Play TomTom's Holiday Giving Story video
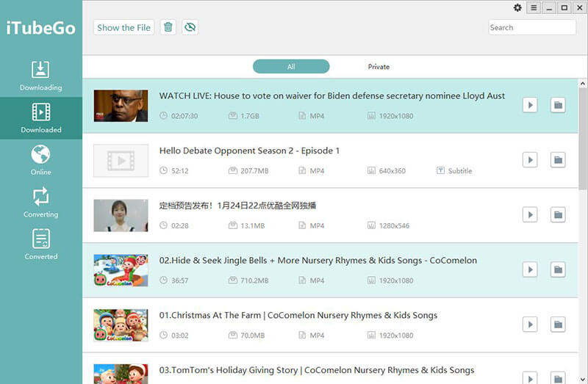588x384 pixels. coord(530,377)
